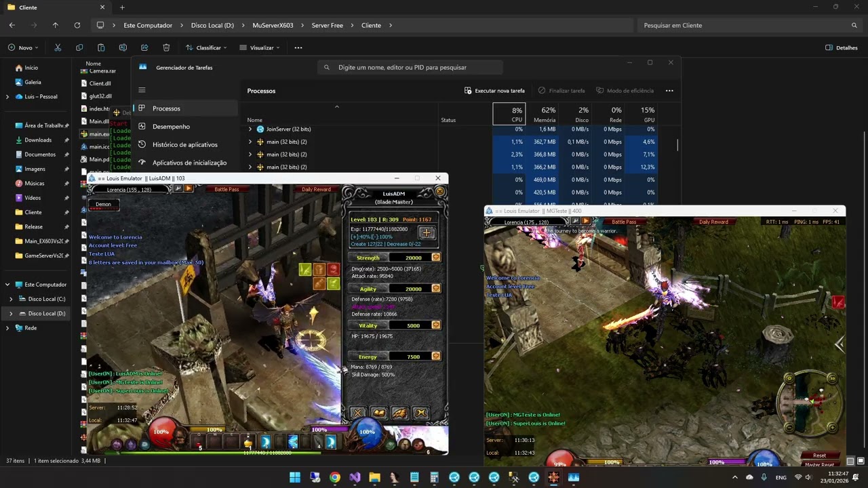Viewport: 868px width, 488px height.
Task: Open Explorer toolbar more options (three dots)
Action: (298, 47)
